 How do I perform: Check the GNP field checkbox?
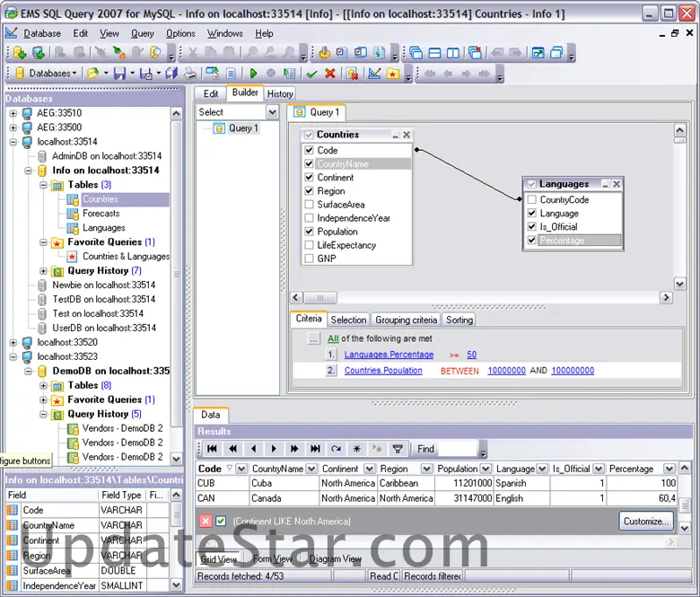point(309,259)
